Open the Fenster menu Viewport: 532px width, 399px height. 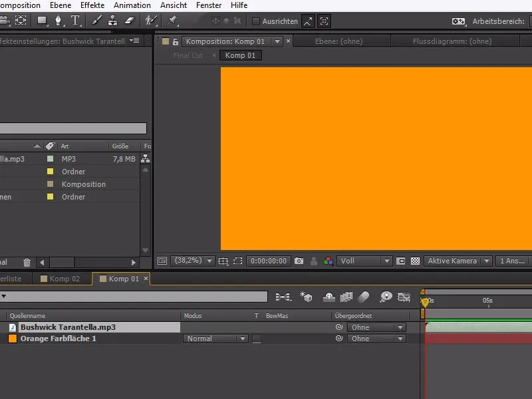tap(209, 5)
